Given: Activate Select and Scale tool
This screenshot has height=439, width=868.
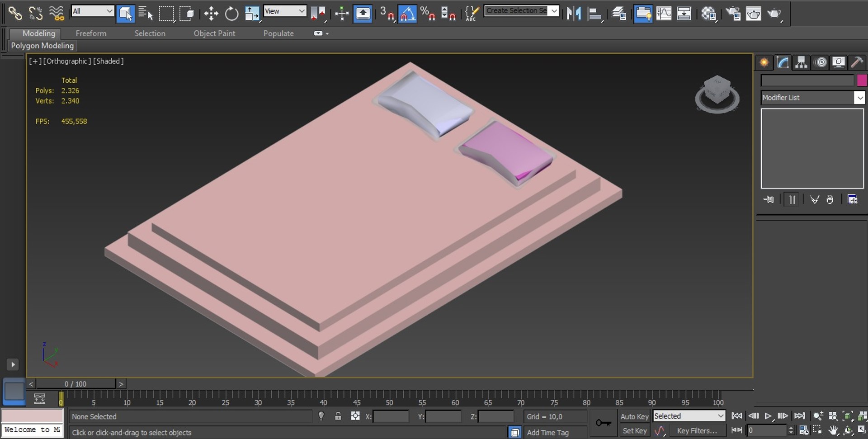Looking at the screenshot, I should click(x=252, y=13).
